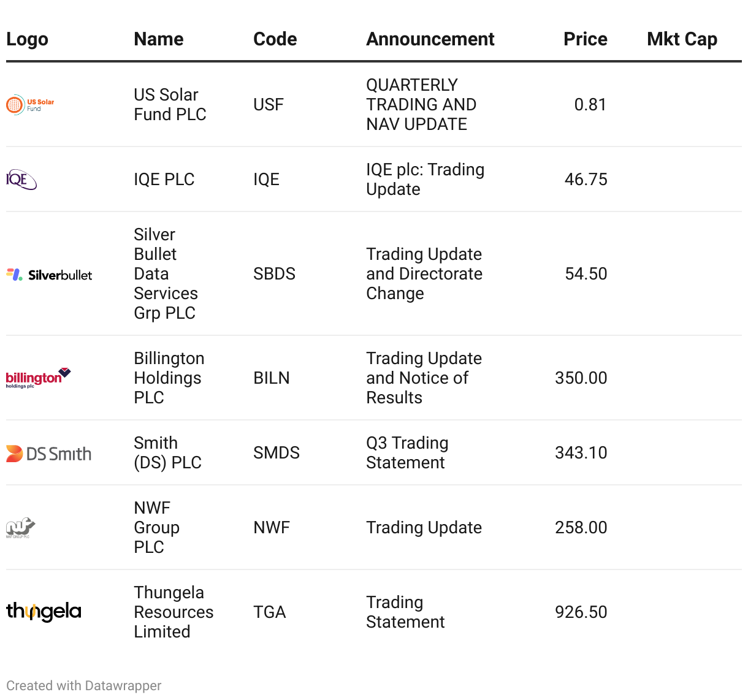Click the Silverbullet logo
This screenshot has width=748, height=700.
pyautogui.click(x=49, y=275)
